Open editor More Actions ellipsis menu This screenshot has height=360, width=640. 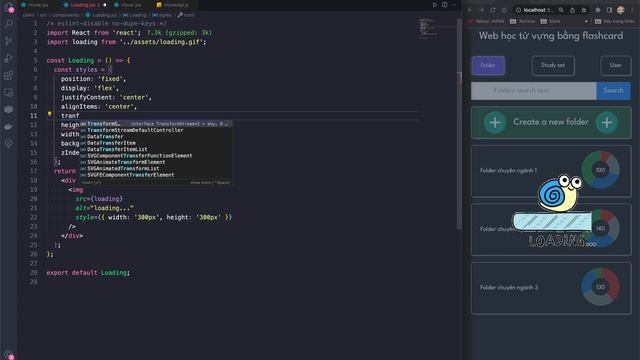[453, 5]
